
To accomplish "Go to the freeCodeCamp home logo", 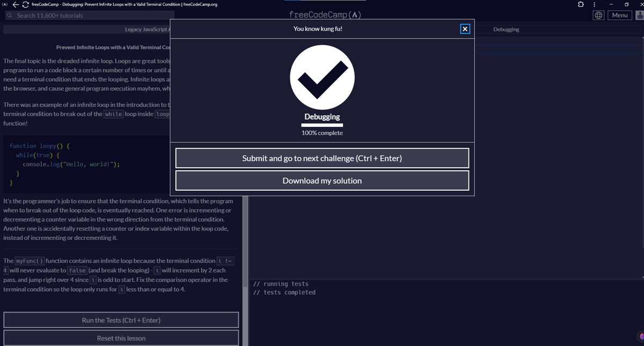I will (324, 15).
